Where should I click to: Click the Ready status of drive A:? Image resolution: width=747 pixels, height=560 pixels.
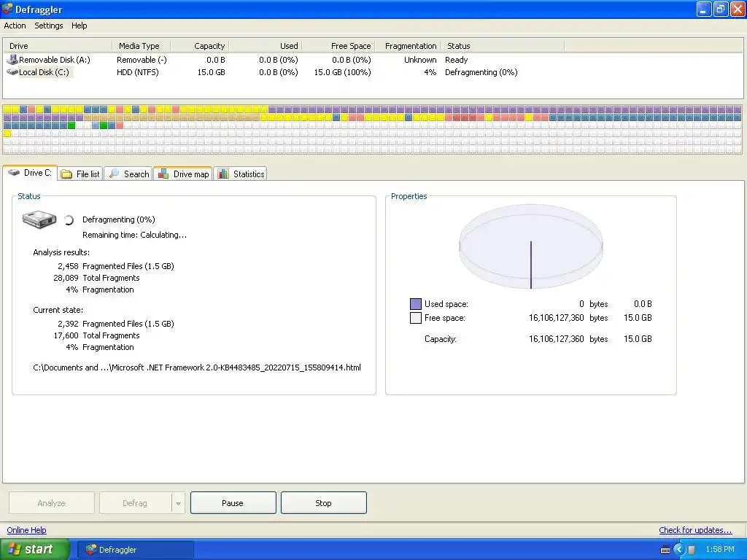[457, 60]
